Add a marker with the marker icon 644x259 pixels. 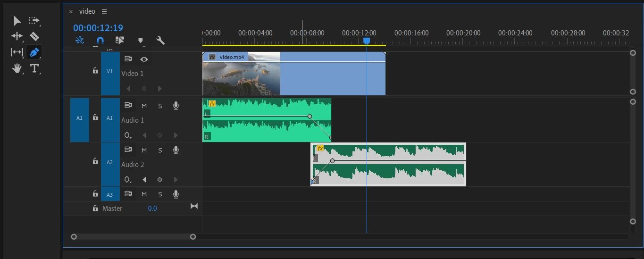pos(140,41)
